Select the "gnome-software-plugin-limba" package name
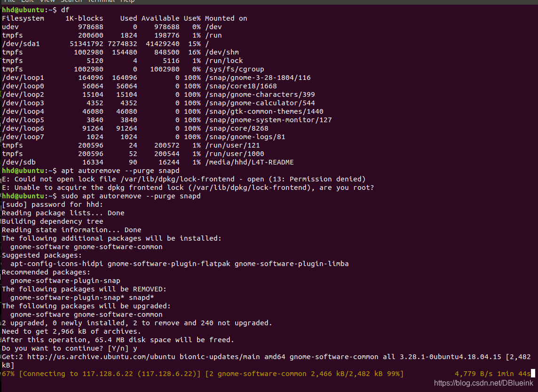Viewport: 538px width, 392px height. tap(292, 264)
